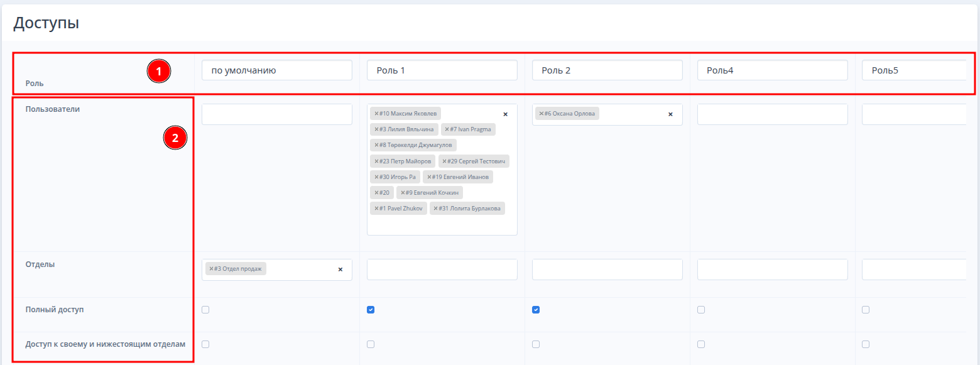Disable Полный доступ for Роль 1

(x=371, y=310)
